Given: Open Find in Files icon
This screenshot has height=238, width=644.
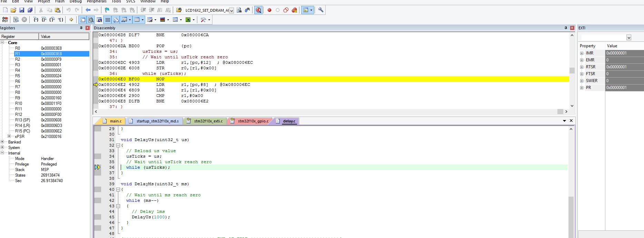Looking at the screenshot, I should (x=179, y=10).
